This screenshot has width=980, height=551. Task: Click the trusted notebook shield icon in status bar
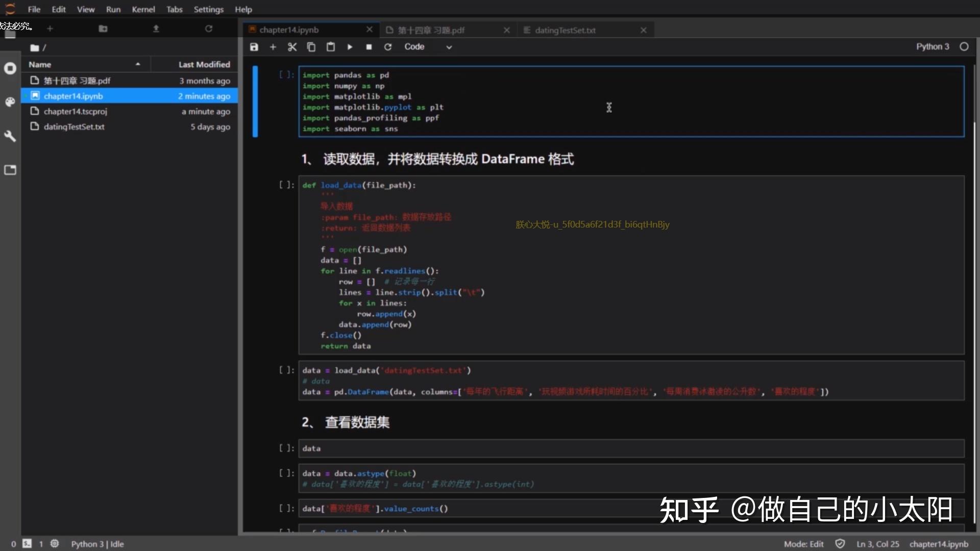pos(840,544)
